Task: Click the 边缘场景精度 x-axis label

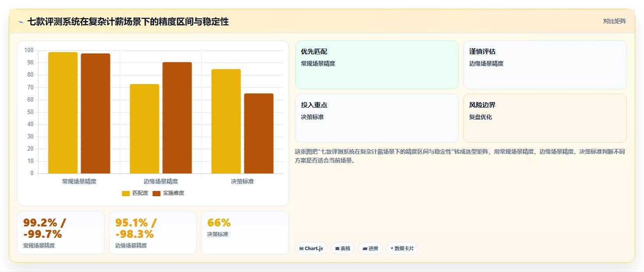Action: 161,181
